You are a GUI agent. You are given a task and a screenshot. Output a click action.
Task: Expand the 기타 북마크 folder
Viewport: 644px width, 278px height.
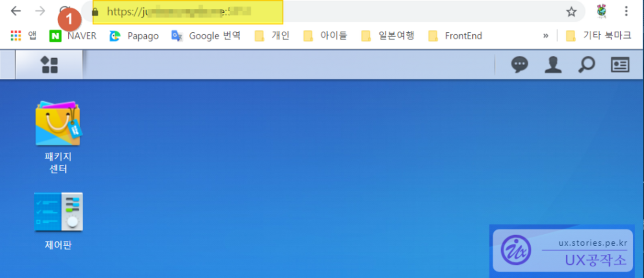(598, 36)
